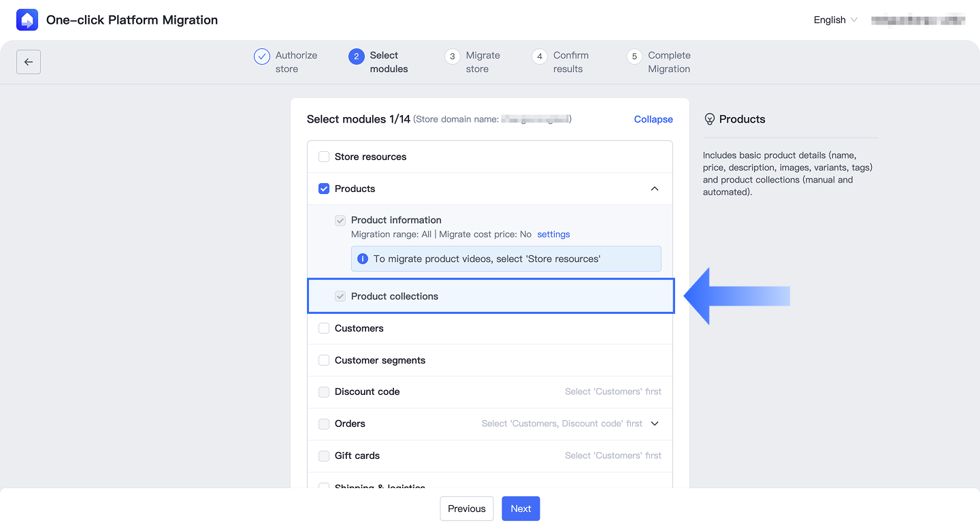Click the Customer segments label

pyautogui.click(x=380, y=360)
